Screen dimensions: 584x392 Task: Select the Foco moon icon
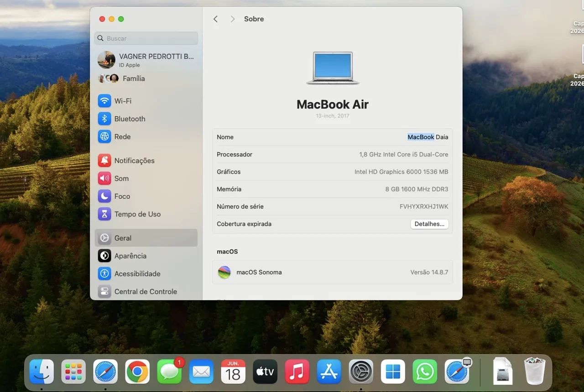(x=104, y=196)
